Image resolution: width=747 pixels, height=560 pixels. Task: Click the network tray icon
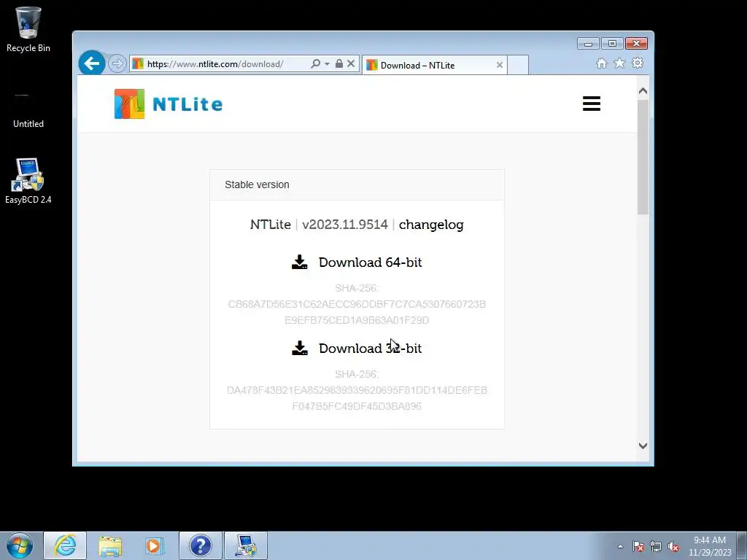point(656,547)
